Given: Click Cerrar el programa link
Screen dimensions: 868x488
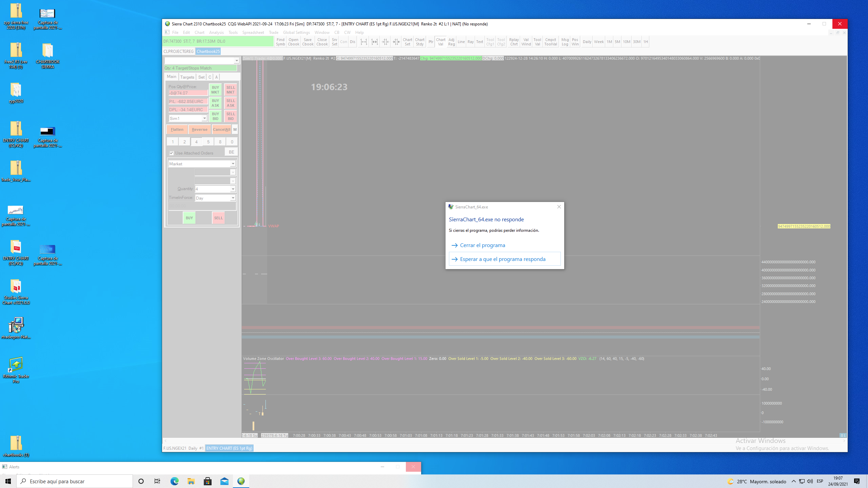Looking at the screenshot, I should 482,245.
